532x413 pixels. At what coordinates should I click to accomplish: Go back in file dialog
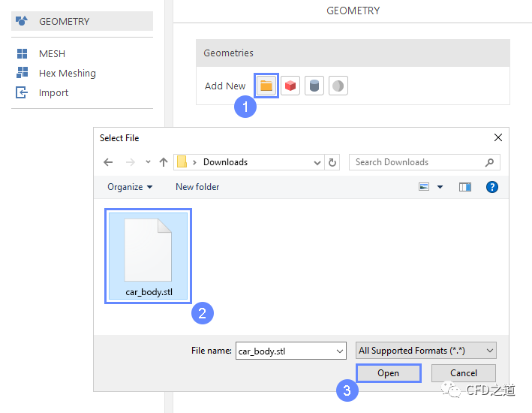(x=108, y=162)
